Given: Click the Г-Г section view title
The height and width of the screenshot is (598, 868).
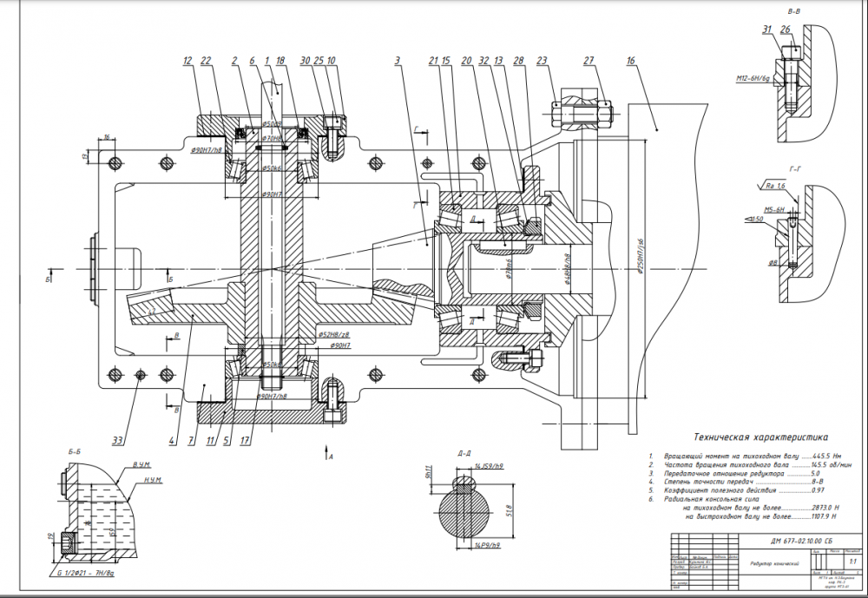Looking at the screenshot, I should [x=795, y=169].
